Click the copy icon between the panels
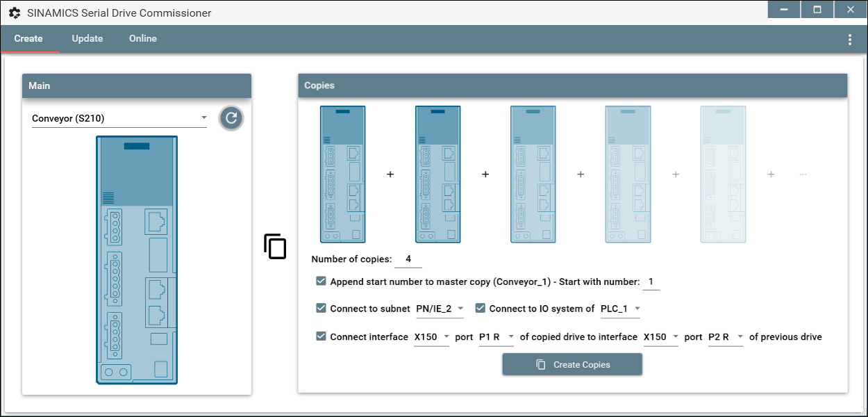868x417 pixels. pyautogui.click(x=275, y=247)
